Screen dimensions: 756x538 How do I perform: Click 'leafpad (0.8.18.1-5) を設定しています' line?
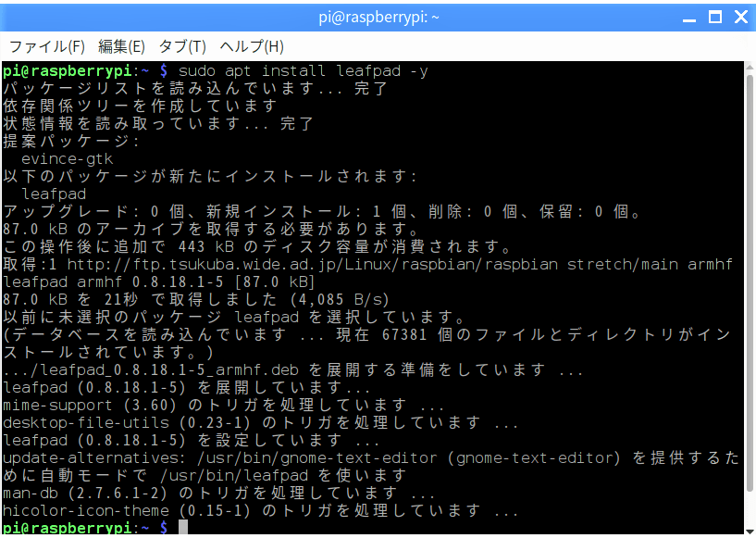click(191, 441)
